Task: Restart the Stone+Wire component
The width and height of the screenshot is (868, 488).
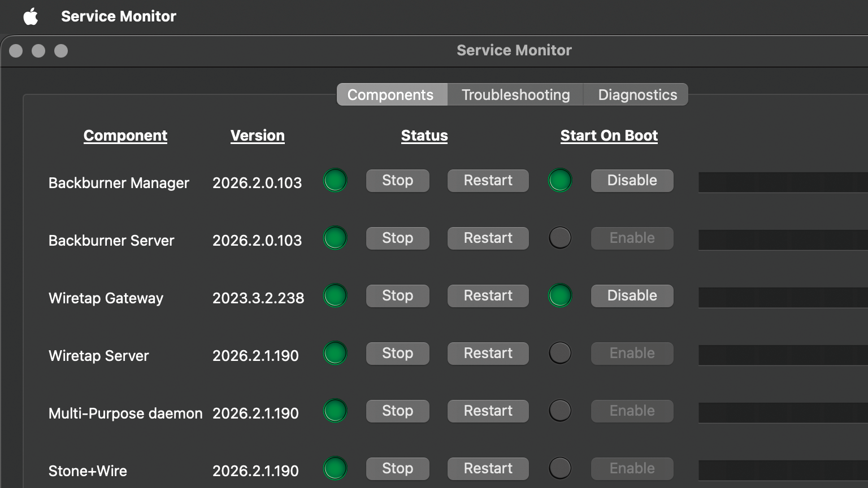Action: [x=488, y=469]
